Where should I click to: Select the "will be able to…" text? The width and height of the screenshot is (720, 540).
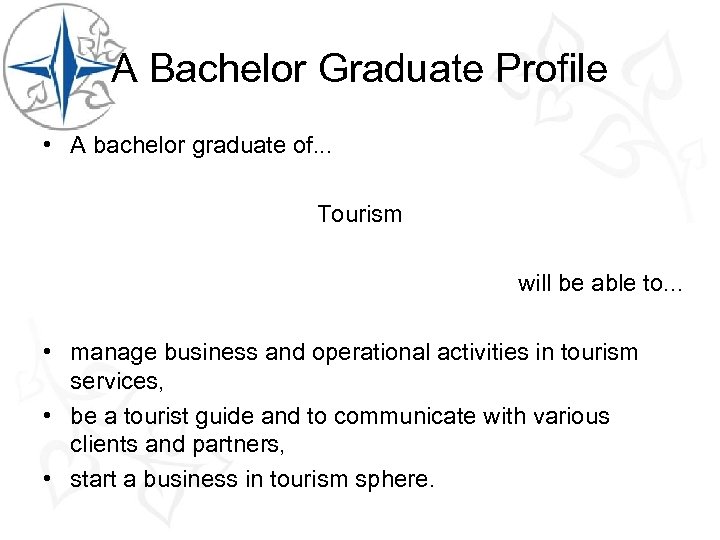click(x=600, y=283)
